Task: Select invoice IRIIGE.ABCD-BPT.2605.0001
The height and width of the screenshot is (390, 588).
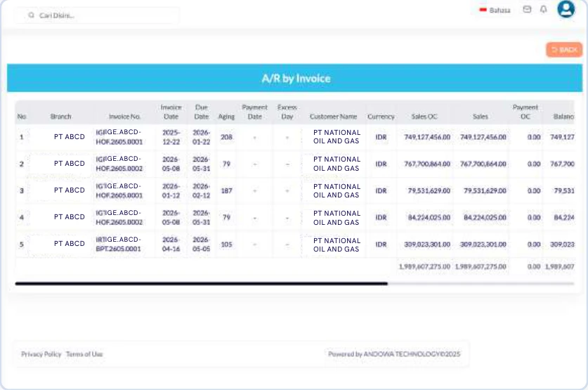Action: coord(119,244)
